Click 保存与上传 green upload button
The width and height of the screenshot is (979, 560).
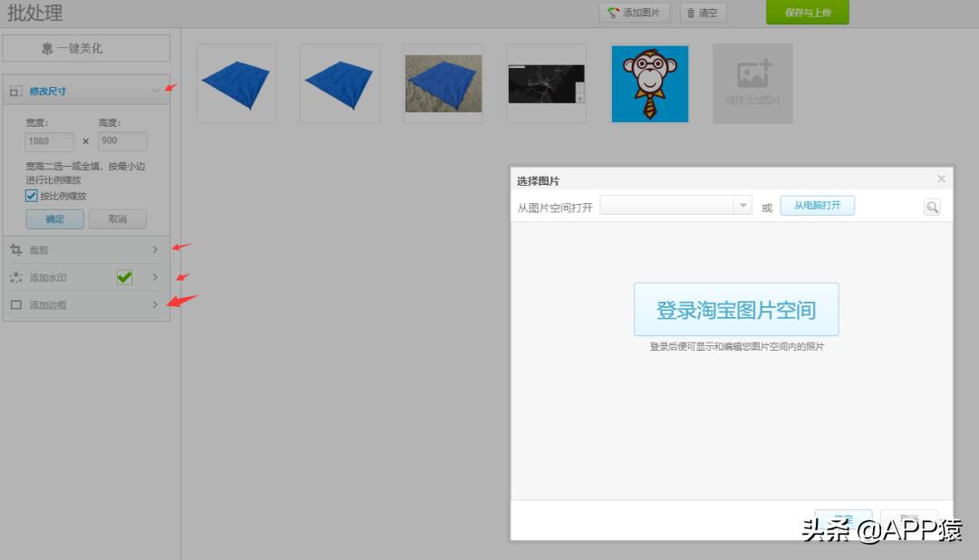click(x=806, y=13)
